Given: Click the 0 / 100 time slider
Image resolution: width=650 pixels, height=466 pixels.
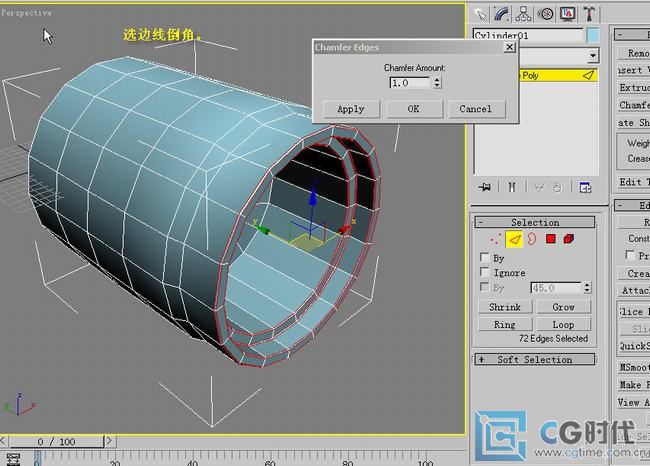Looking at the screenshot, I should coord(56,442).
